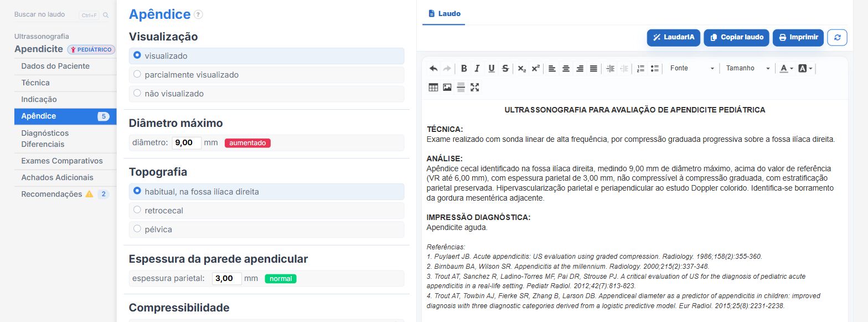Select 'não visualizado' option
This screenshot has height=322, width=868.
[x=267, y=94]
